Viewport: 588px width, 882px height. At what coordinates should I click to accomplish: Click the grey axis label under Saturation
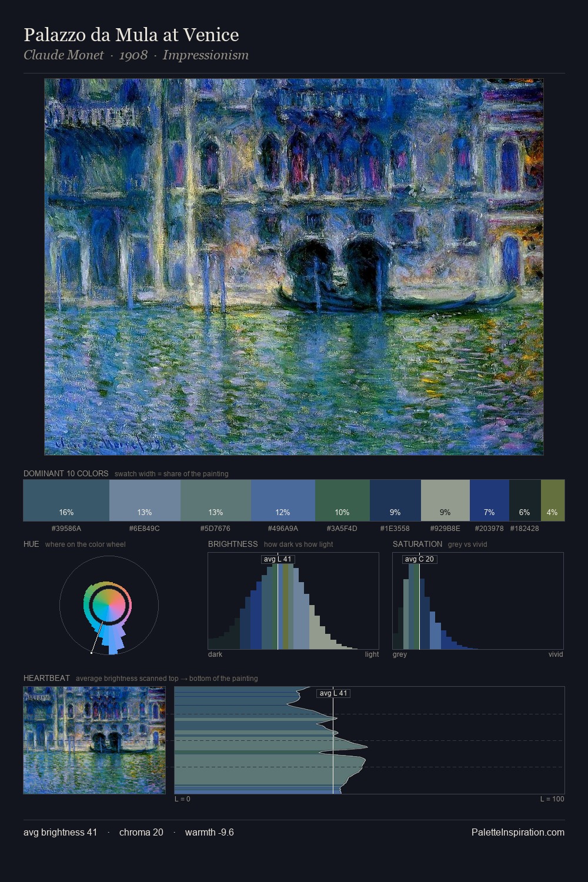point(400,654)
